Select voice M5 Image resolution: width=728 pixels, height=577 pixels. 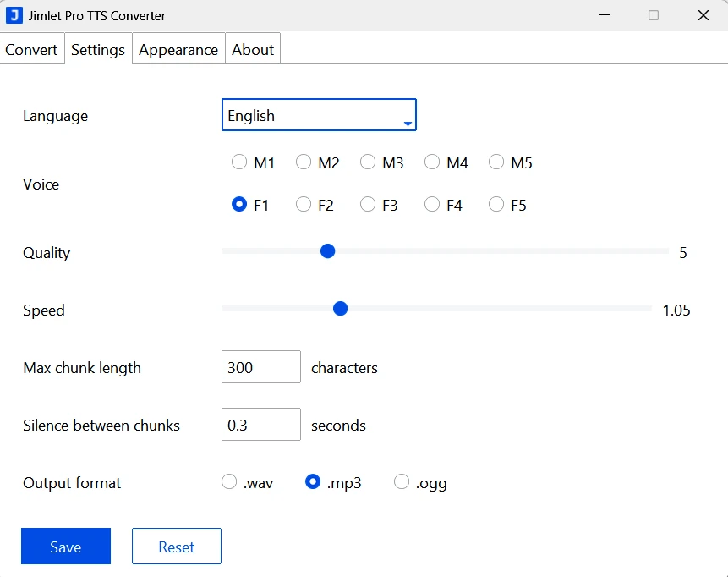point(496,162)
